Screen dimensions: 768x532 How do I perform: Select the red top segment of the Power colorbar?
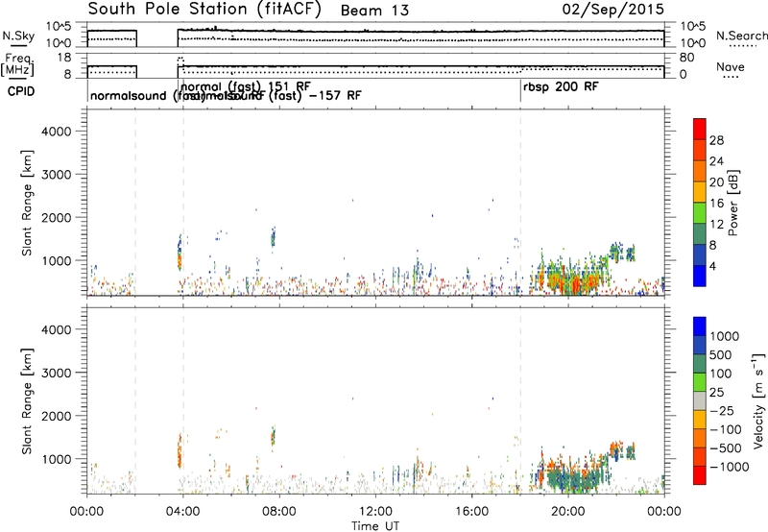[700, 130]
